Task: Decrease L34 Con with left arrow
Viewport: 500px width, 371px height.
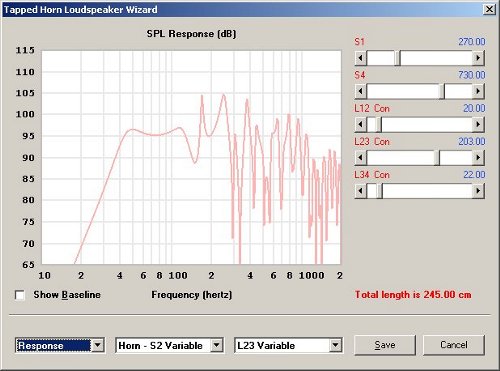Action: [361, 191]
